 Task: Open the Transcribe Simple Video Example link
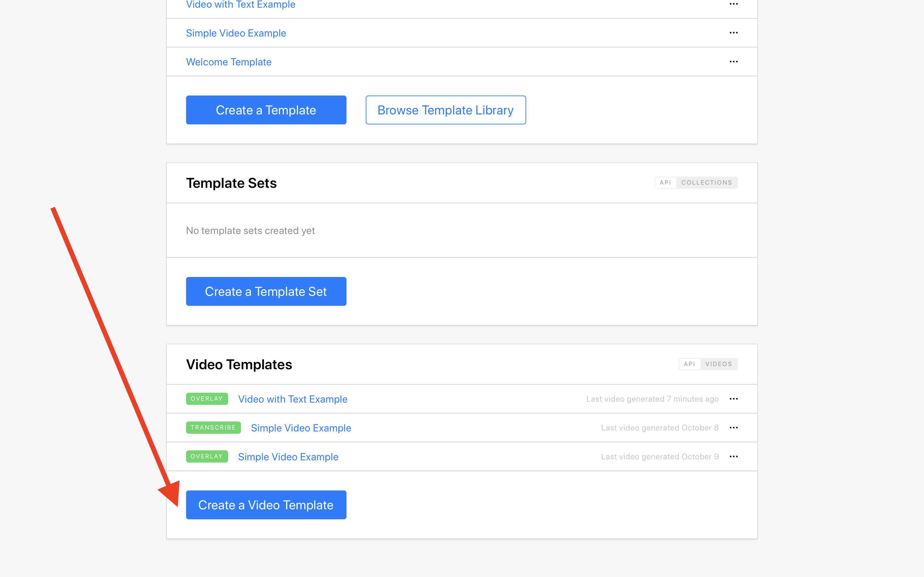301,428
